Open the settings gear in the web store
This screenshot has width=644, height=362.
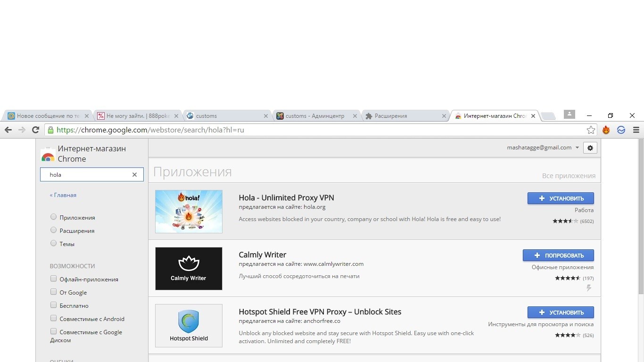point(590,148)
